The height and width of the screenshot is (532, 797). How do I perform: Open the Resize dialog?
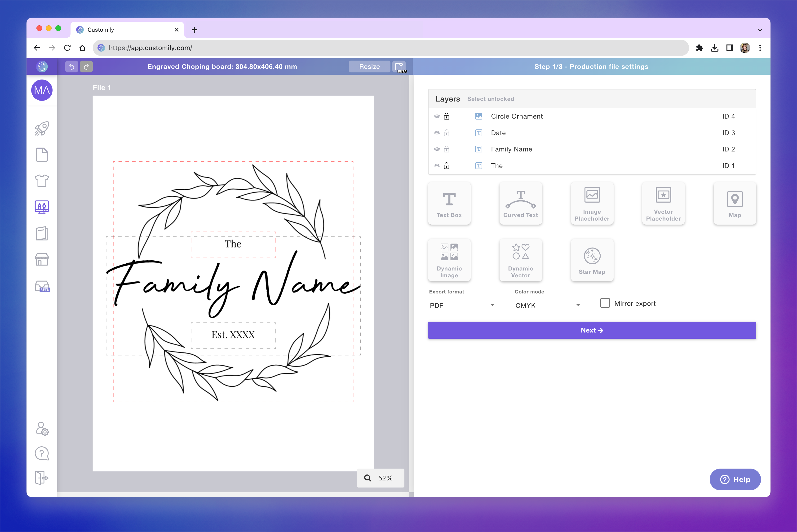point(369,66)
